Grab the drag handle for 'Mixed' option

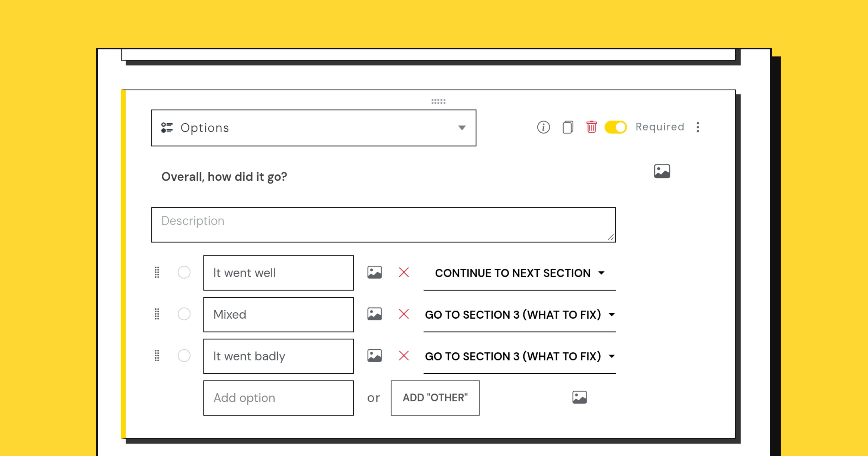157,314
